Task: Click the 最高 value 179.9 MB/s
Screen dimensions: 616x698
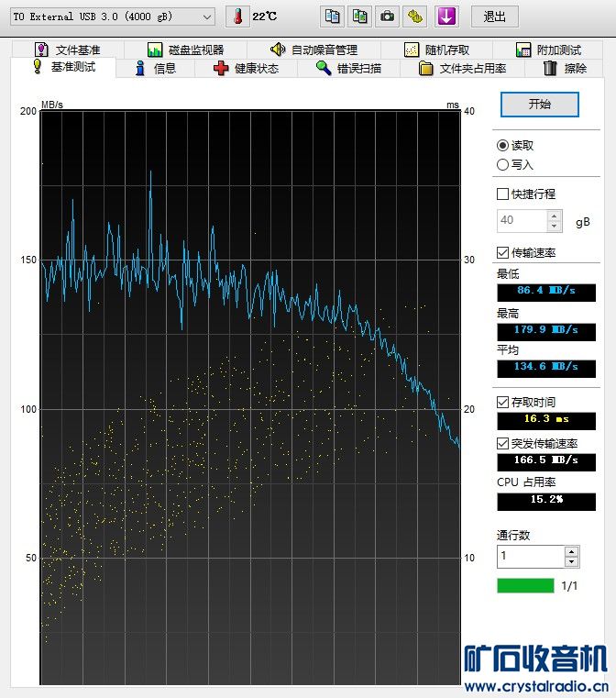Action: tap(546, 332)
